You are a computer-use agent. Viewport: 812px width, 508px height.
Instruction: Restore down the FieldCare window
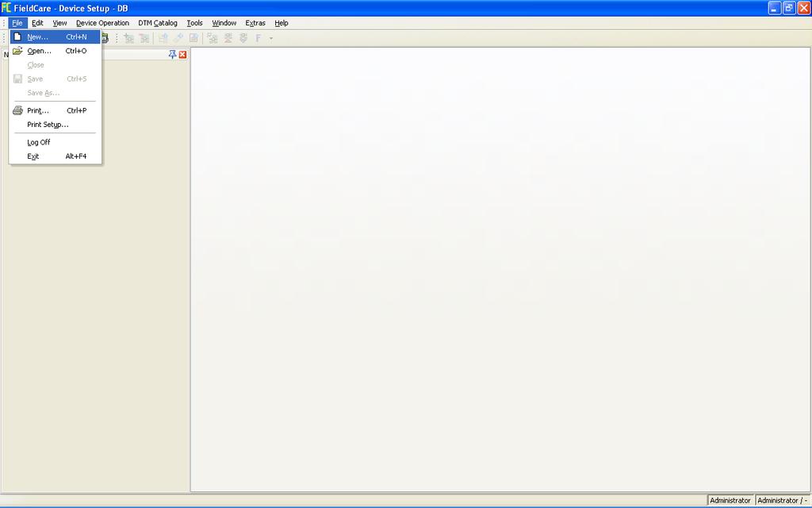(789, 8)
